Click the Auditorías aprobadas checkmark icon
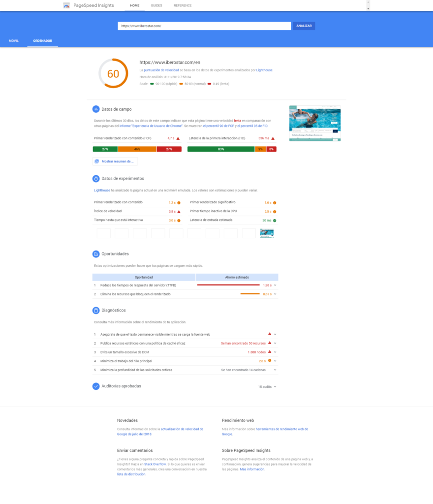The width and height of the screenshot is (433, 504). pyautogui.click(x=96, y=386)
